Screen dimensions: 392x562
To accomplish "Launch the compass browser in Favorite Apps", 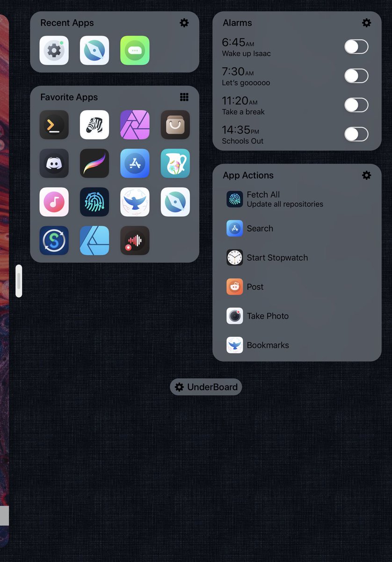I will point(175,202).
